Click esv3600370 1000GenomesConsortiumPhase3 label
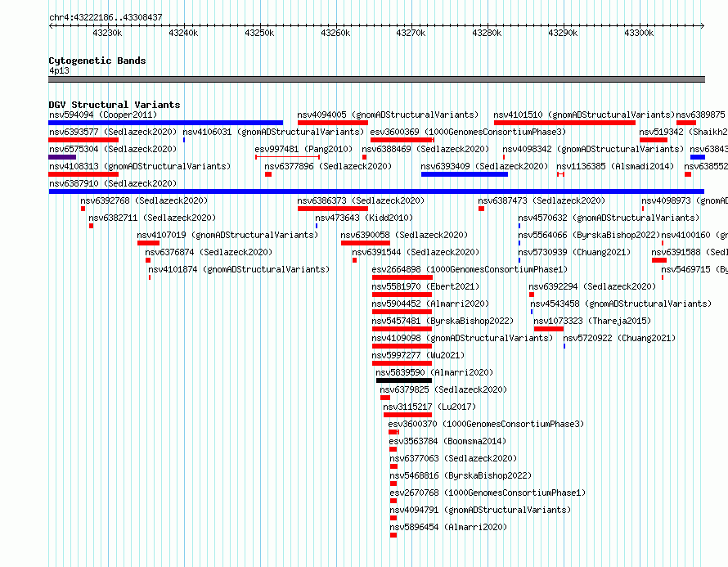728x567 pixels. pyautogui.click(x=486, y=424)
